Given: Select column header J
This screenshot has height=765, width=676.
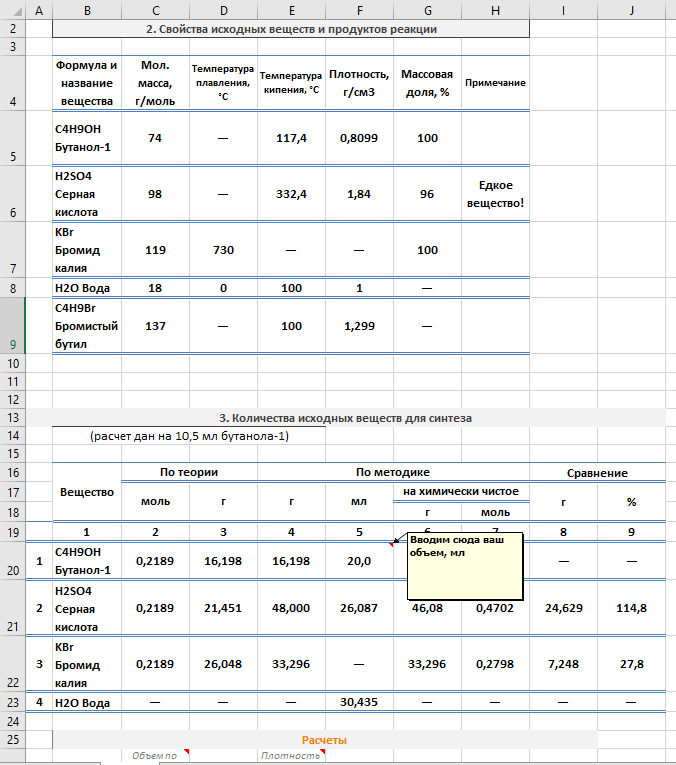Looking at the screenshot, I should [631, 9].
